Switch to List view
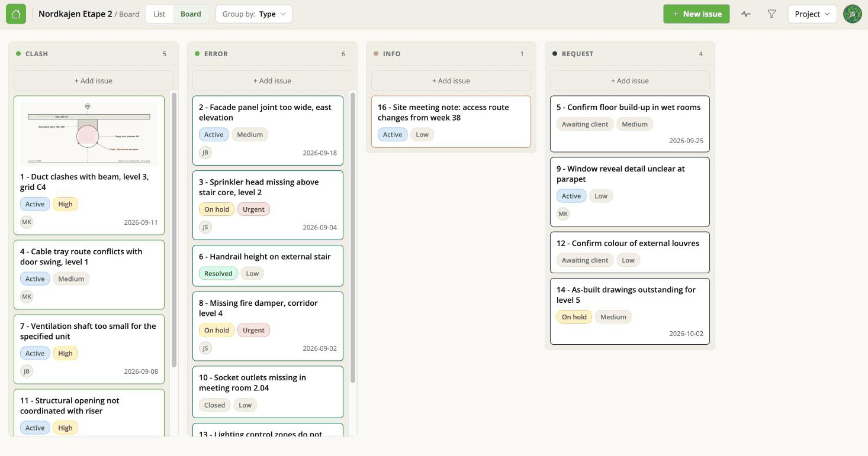Screen dimensions: 868x456 159,14
